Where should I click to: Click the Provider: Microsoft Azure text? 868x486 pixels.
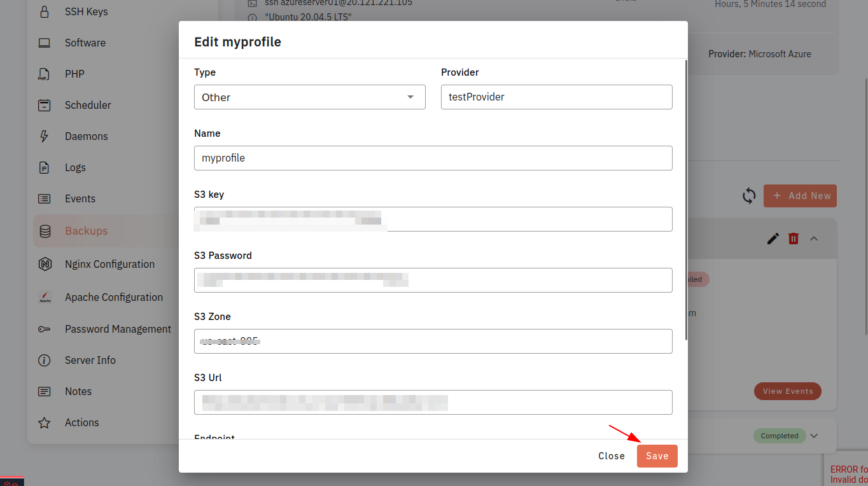tap(760, 54)
